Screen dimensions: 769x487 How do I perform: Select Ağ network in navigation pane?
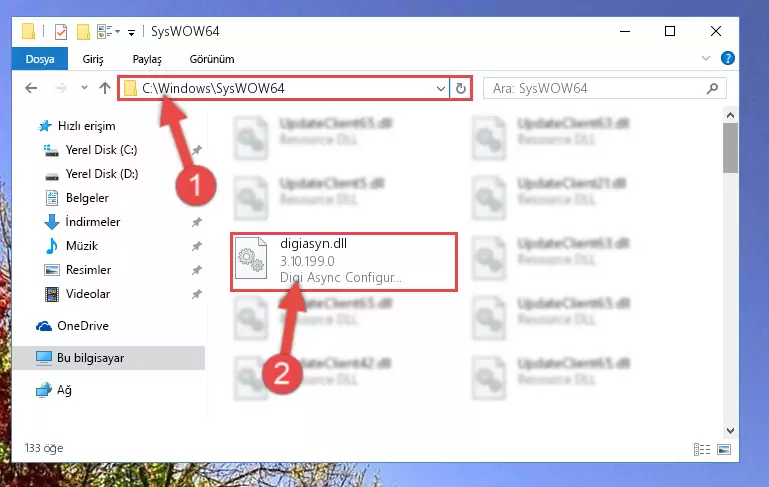tap(64, 390)
